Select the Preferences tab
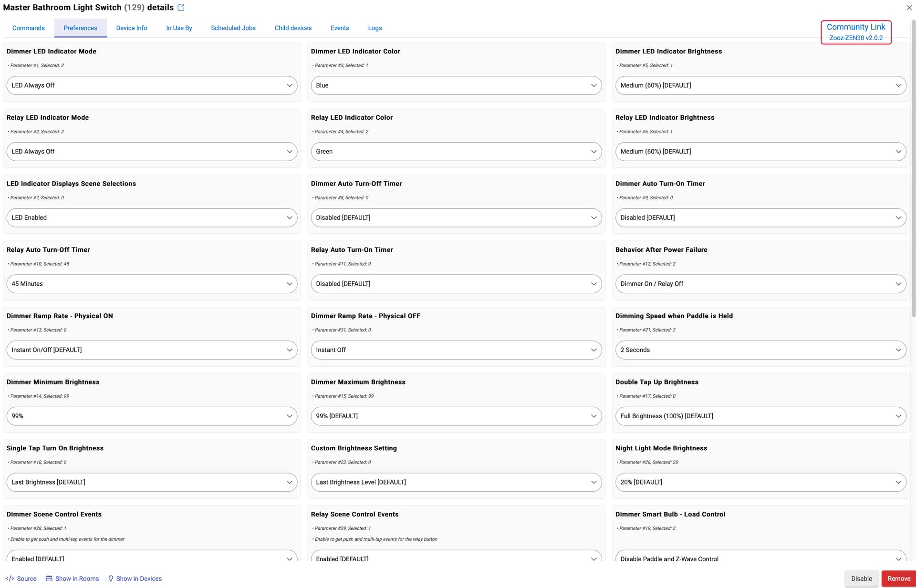The image size is (916, 588). (80, 28)
